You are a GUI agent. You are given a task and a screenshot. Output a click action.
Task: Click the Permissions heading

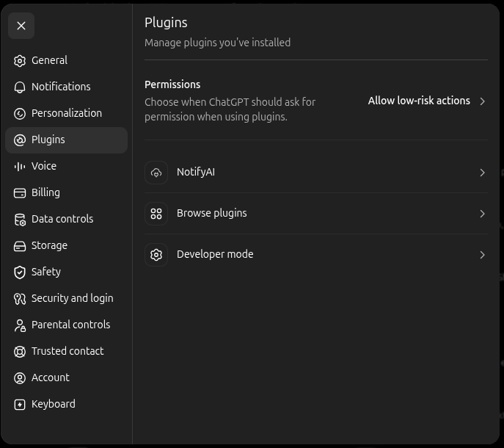(172, 84)
